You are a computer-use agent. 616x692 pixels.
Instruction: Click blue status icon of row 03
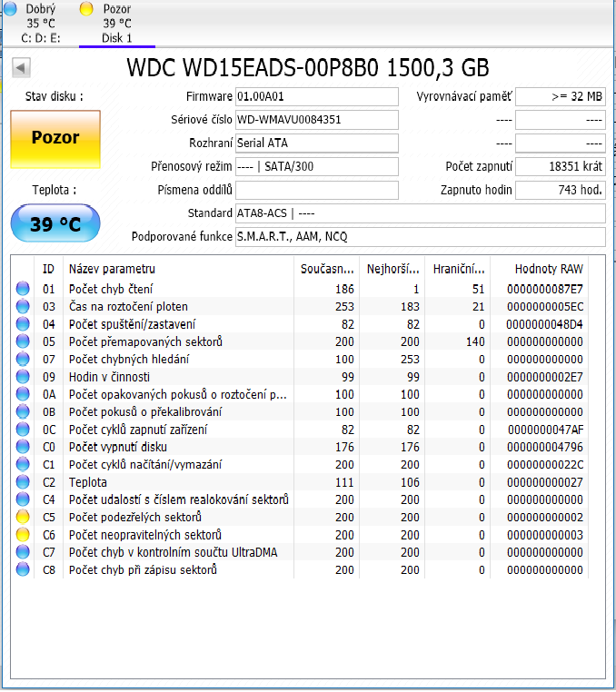(23, 306)
